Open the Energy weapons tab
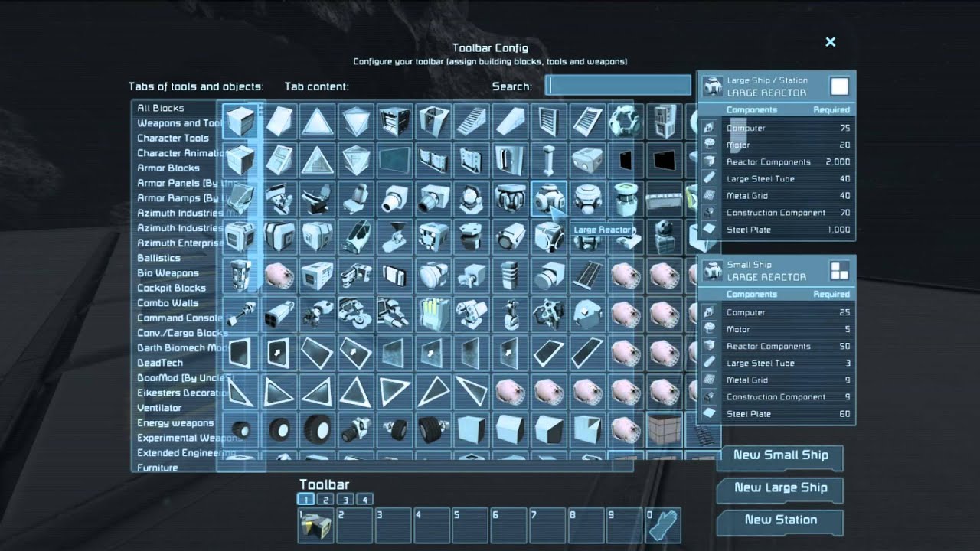Viewport: 980px width, 551px height. point(175,422)
